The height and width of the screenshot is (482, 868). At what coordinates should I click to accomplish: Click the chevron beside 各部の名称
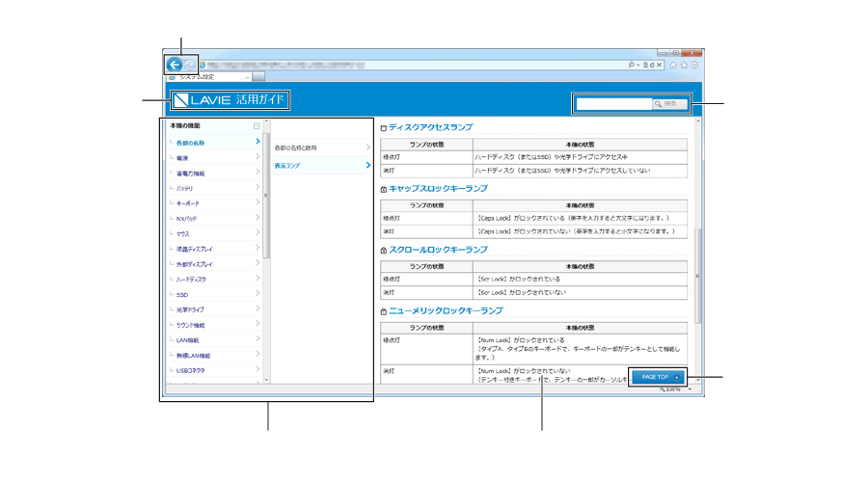pos(258,143)
